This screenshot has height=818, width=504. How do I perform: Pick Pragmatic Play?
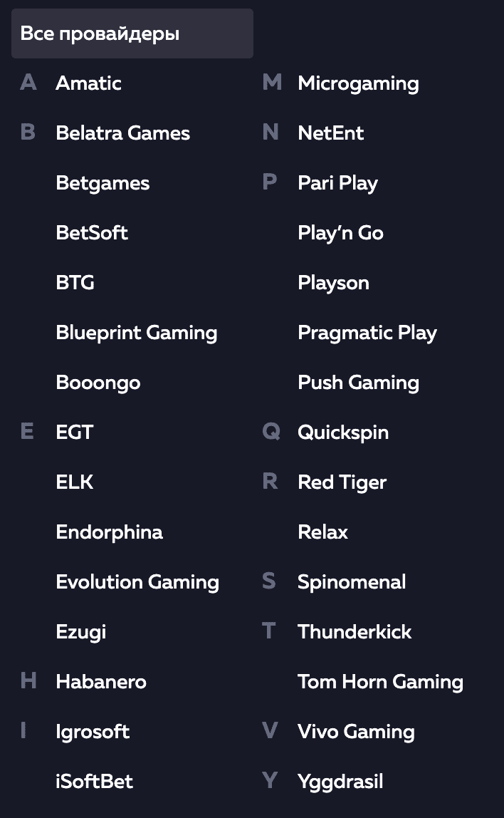click(367, 333)
